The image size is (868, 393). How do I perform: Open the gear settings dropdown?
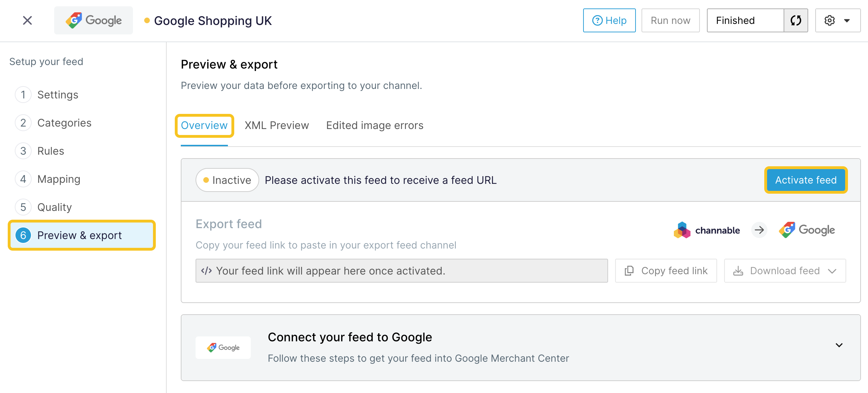pos(837,20)
